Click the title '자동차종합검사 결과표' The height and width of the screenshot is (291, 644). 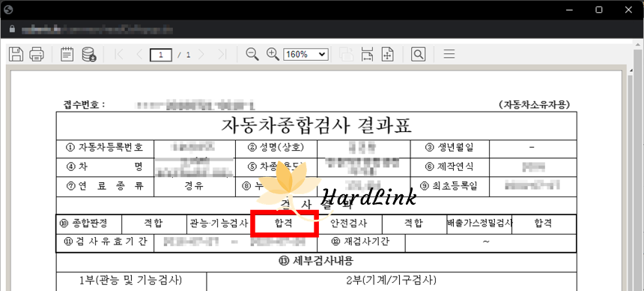(316, 125)
